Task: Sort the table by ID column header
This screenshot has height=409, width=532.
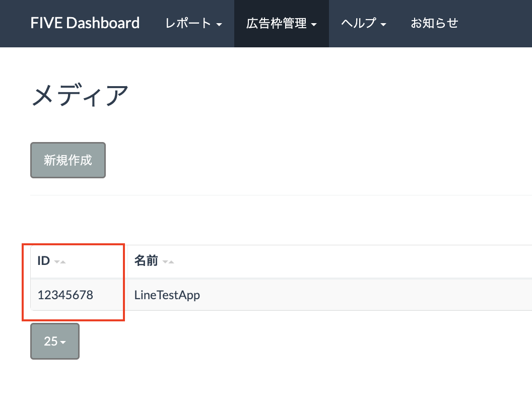Action: click(44, 261)
